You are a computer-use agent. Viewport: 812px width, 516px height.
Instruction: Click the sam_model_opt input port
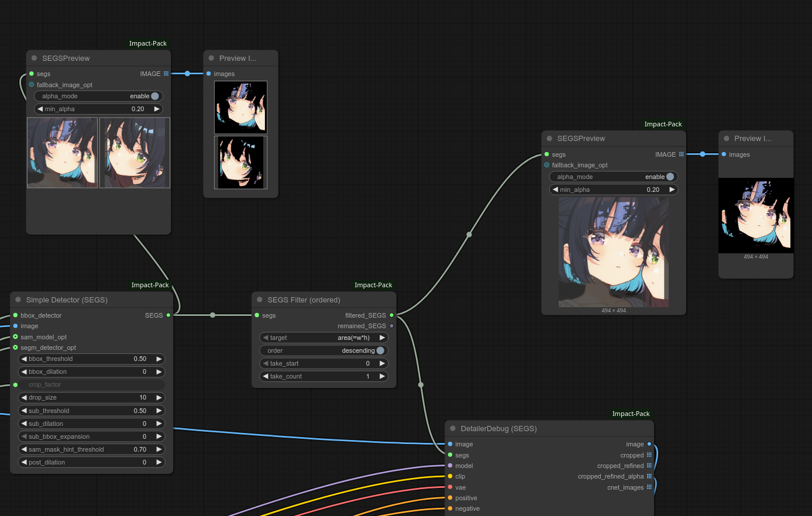pos(15,337)
